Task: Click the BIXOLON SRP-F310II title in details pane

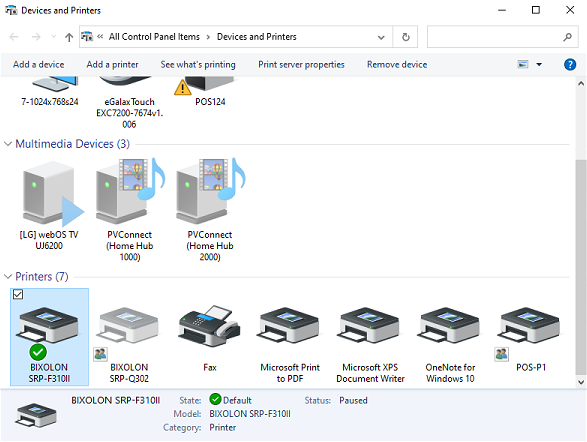Action: tap(116, 400)
